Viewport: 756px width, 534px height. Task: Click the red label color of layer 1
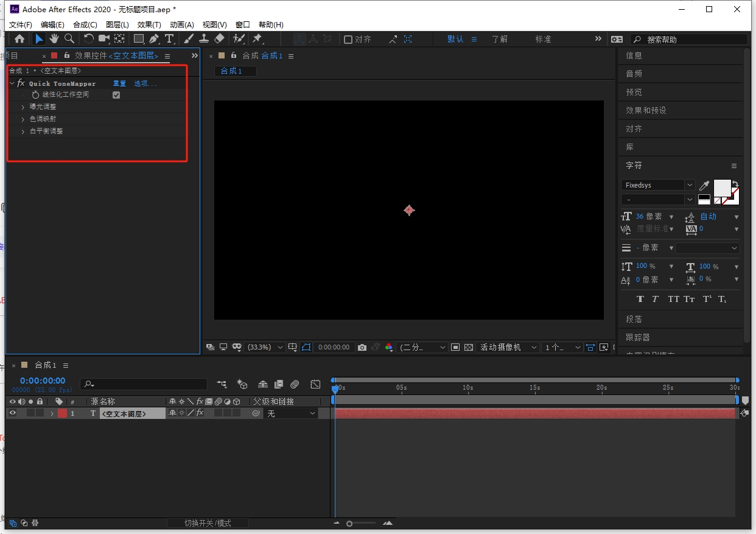[x=62, y=413]
